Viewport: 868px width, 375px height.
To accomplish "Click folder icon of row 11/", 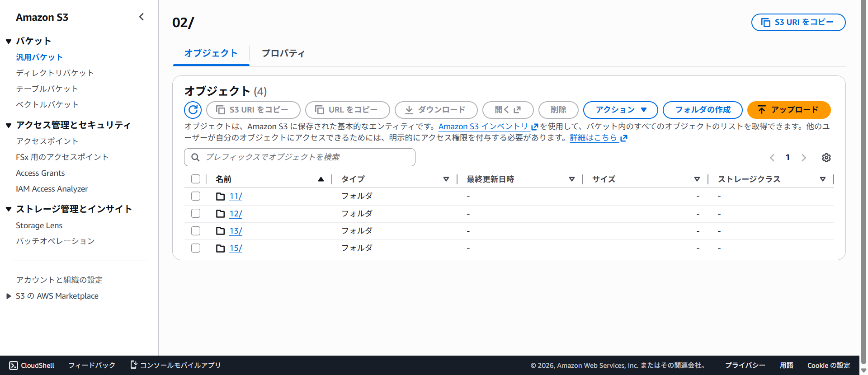I will (221, 197).
